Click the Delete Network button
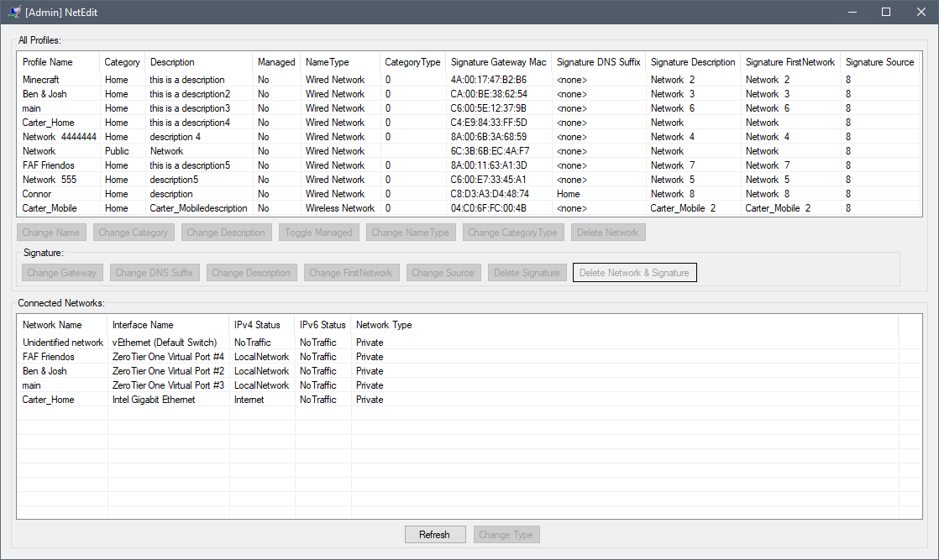This screenshot has height=560, width=939. [607, 232]
